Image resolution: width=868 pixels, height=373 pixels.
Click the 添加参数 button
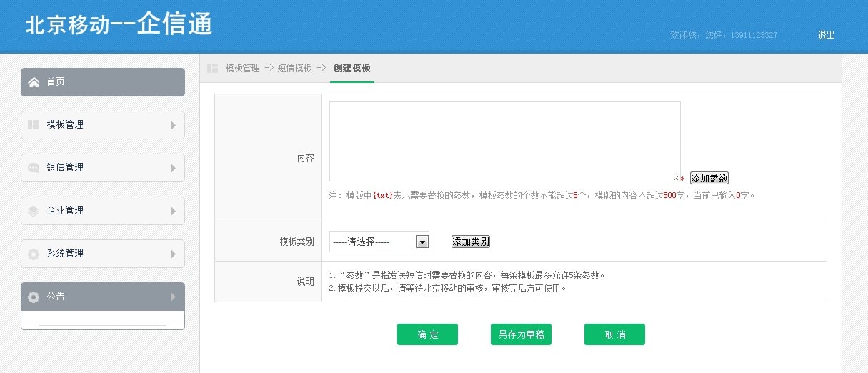(709, 178)
